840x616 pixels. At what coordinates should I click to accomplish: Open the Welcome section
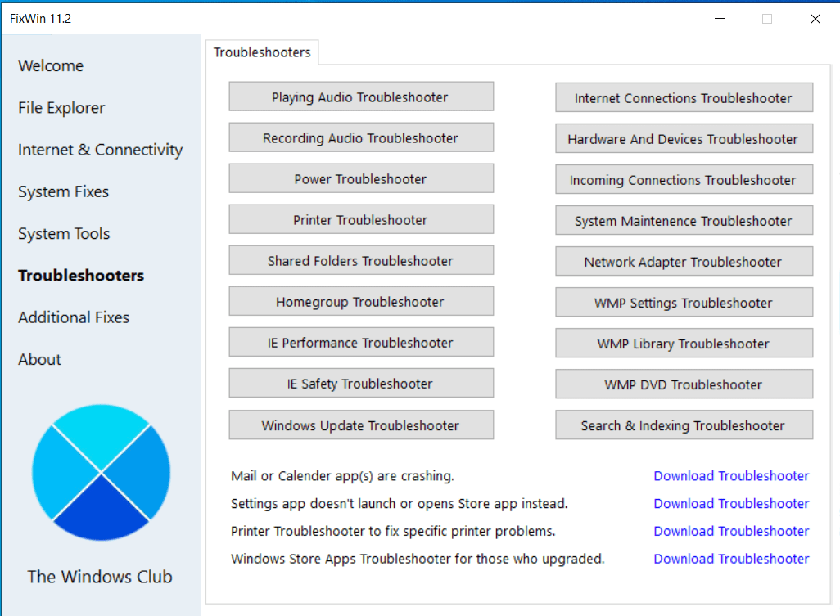(x=51, y=65)
